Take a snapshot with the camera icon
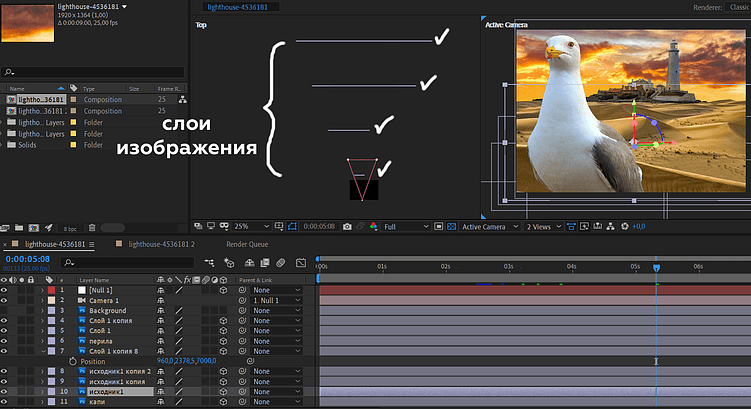This screenshot has height=409, width=751. (x=347, y=227)
